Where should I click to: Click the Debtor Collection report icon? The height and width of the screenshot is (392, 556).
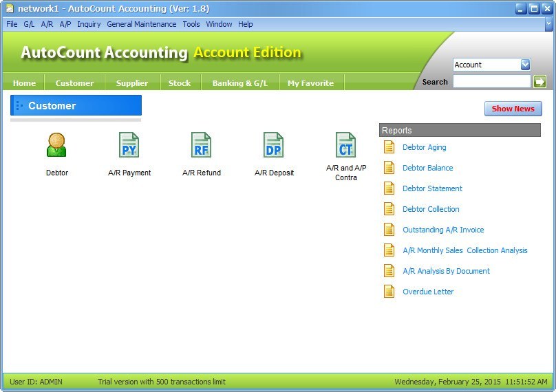pos(389,209)
